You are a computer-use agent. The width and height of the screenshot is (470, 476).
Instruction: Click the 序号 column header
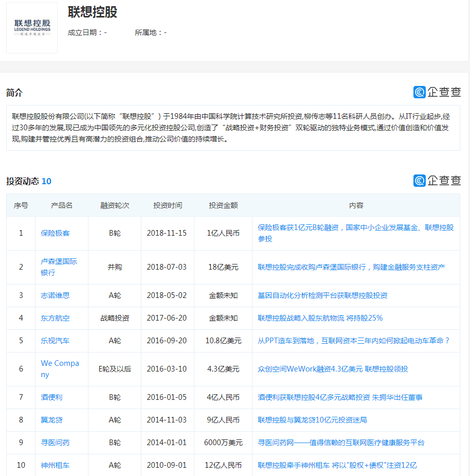pos(21,205)
